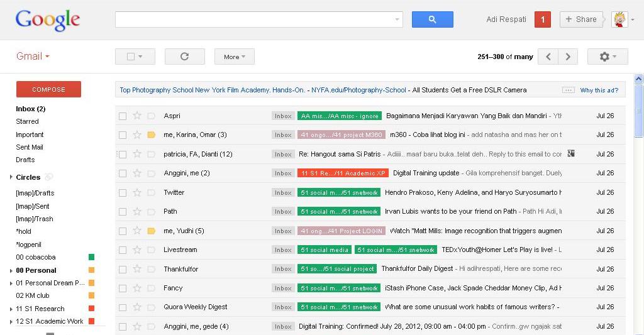Toggle importance marker on Twitter email

pos(151,192)
